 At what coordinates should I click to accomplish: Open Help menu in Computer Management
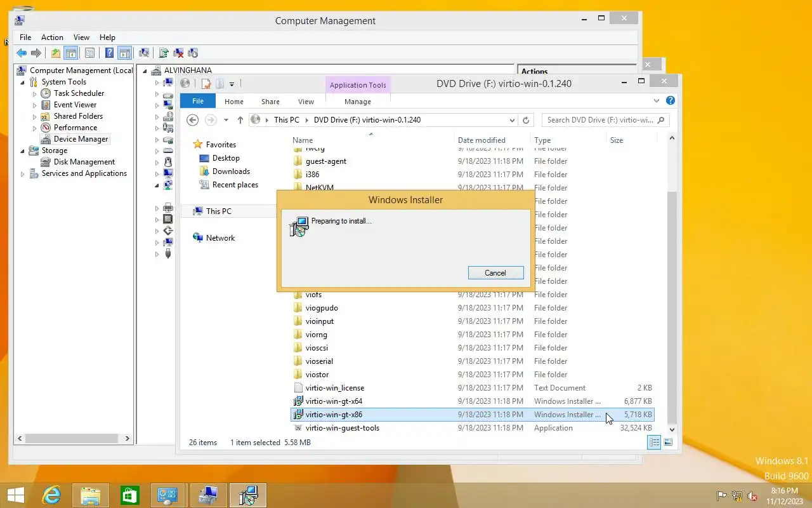click(x=107, y=37)
